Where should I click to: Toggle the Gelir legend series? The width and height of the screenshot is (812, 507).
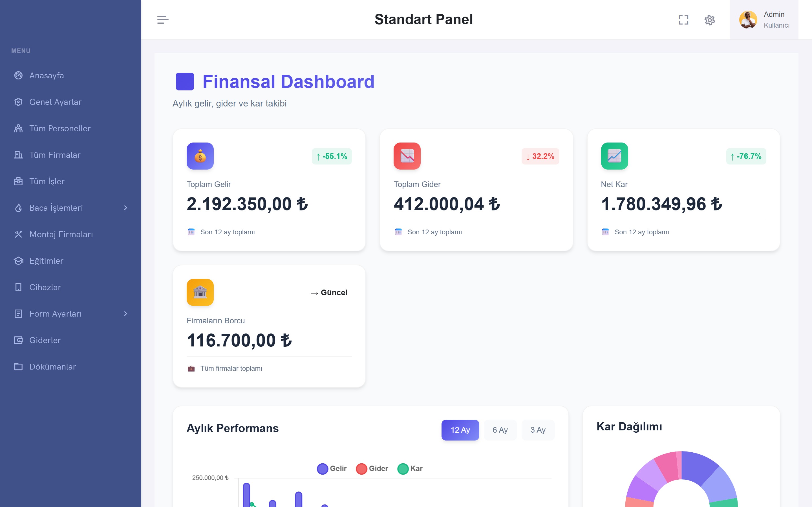332,468
